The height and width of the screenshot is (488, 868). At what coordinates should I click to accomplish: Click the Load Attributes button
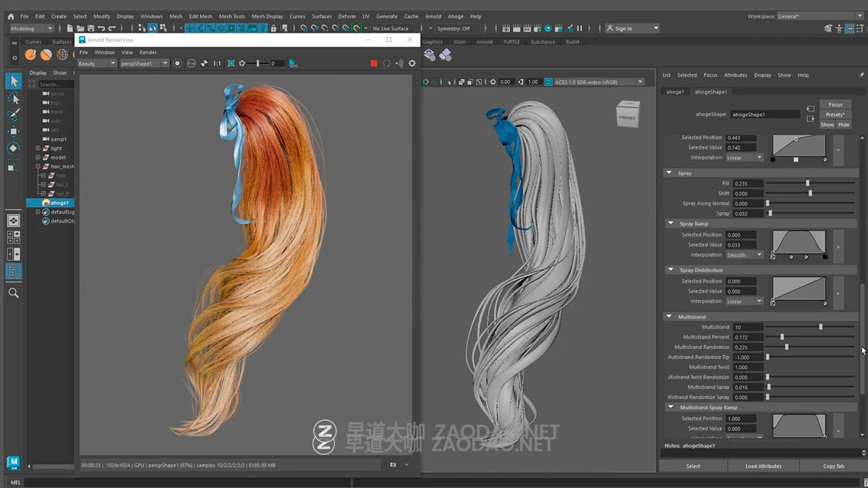click(763, 466)
